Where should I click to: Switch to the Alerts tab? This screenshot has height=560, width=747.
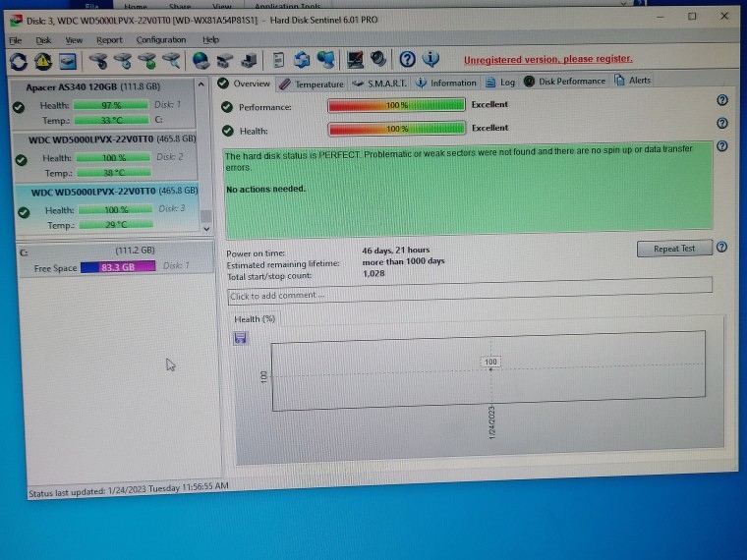[633, 81]
